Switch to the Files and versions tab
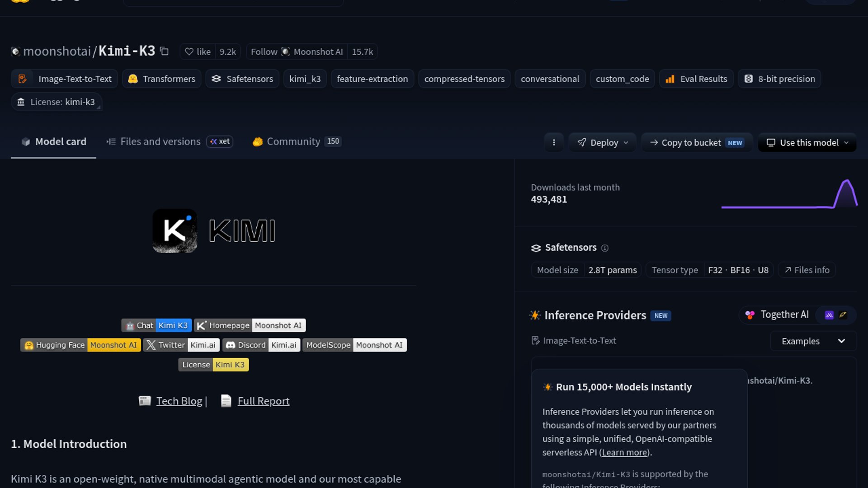868x488 pixels. click(x=154, y=141)
